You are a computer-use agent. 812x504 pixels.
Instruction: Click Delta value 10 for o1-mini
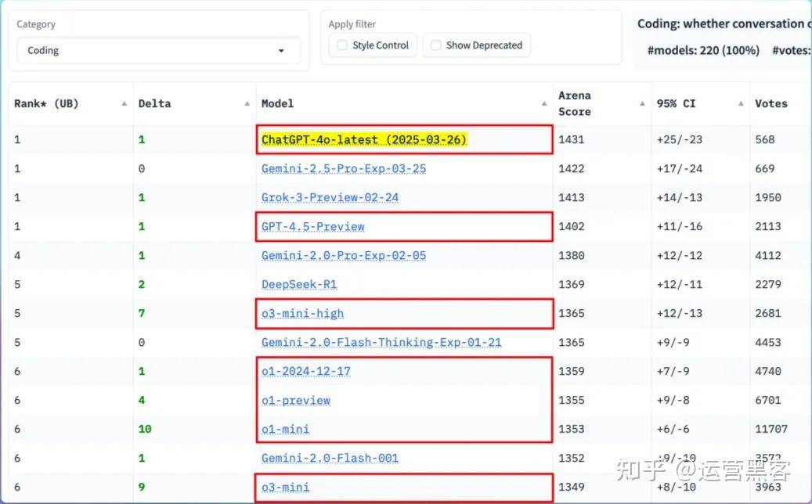coord(145,430)
